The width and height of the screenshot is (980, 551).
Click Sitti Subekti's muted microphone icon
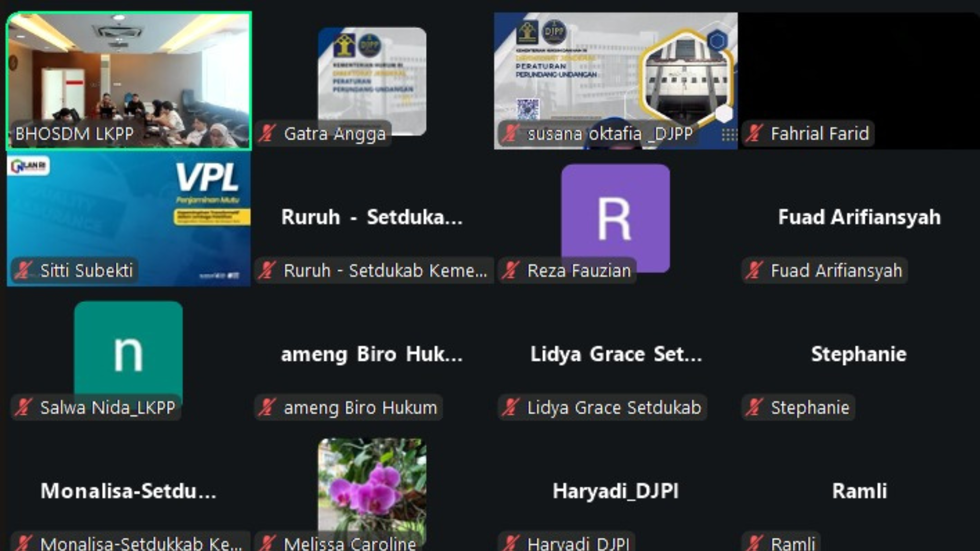(23, 270)
